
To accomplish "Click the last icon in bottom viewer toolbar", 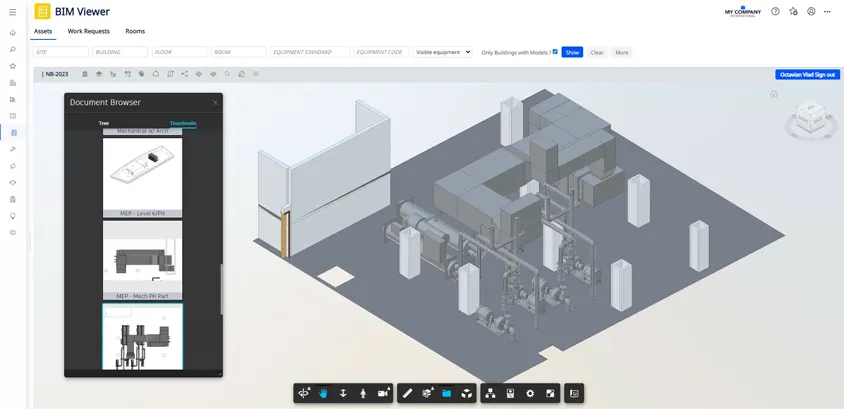I will (x=574, y=393).
